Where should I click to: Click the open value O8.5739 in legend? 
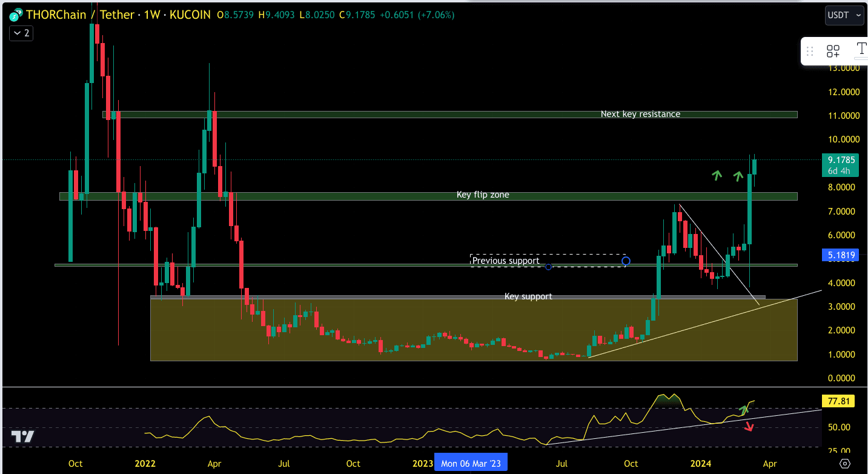pyautogui.click(x=236, y=15)
